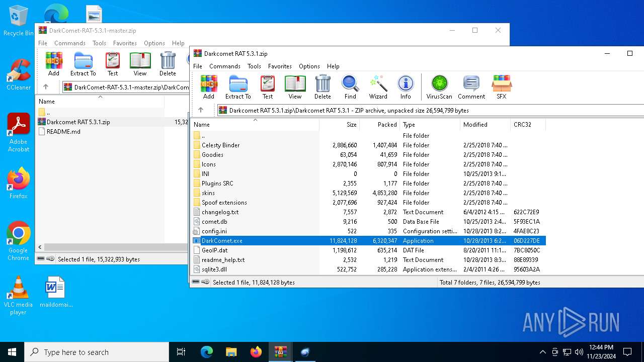This screenshot has height=362, width=644.
Task: Click taskbar search box
Action: click(x=97, y=352)
